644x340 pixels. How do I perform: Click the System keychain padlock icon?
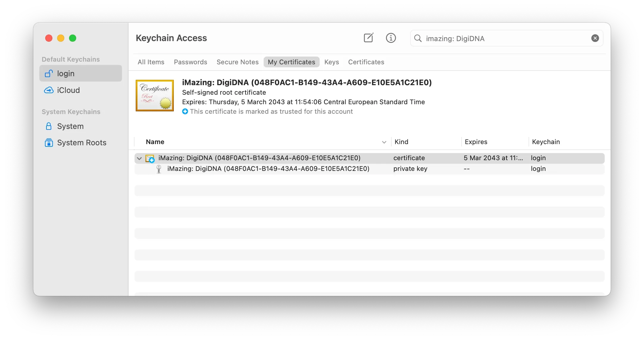(49, 126)
